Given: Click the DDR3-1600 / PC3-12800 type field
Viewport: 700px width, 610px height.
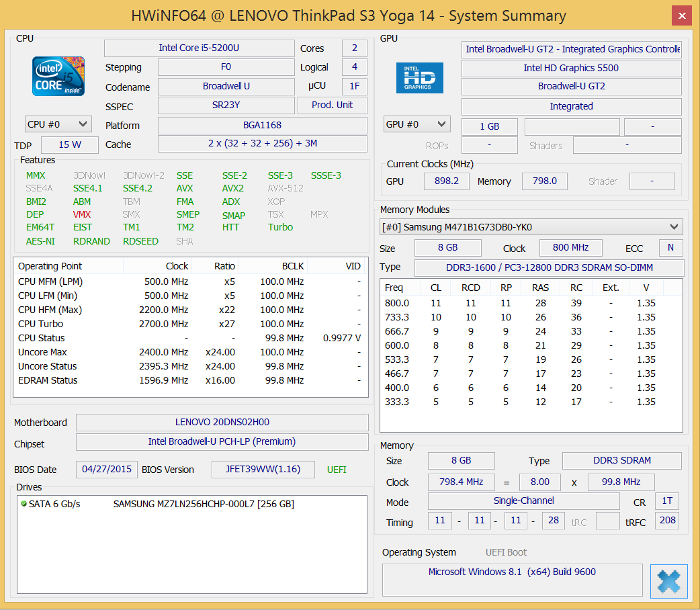Looking at the screenshot, I should tap(549, 267).
